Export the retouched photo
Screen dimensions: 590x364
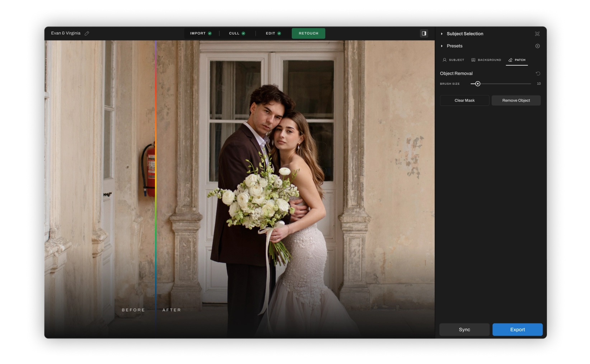click(x=517, y=330)
